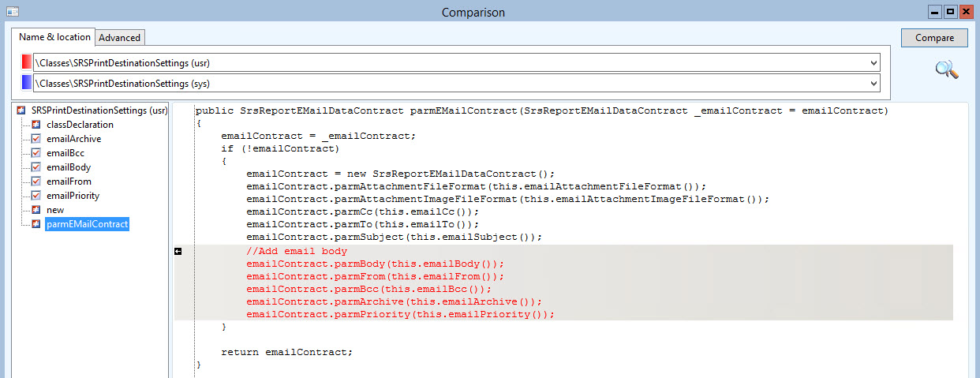Switch to the Advanced tab

tap(120, 37)
